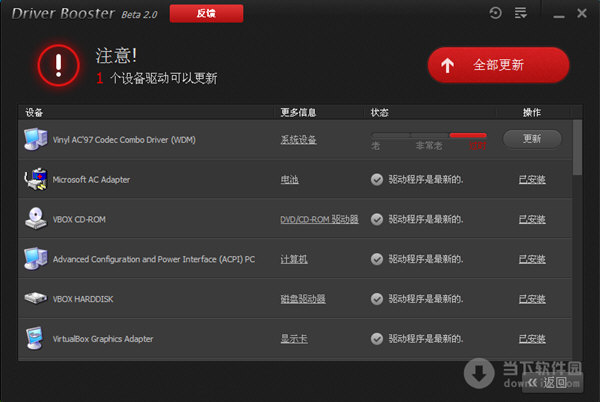Image resolution: width=600 pixels, height=402 pixels.
Task: Select the Microsoft AC Adapter battery icon
Action: click(36, 179)
